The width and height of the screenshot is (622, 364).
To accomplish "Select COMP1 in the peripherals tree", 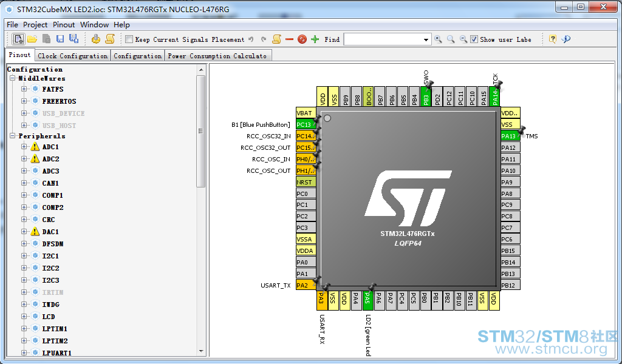I will click(x=52, y=195).
